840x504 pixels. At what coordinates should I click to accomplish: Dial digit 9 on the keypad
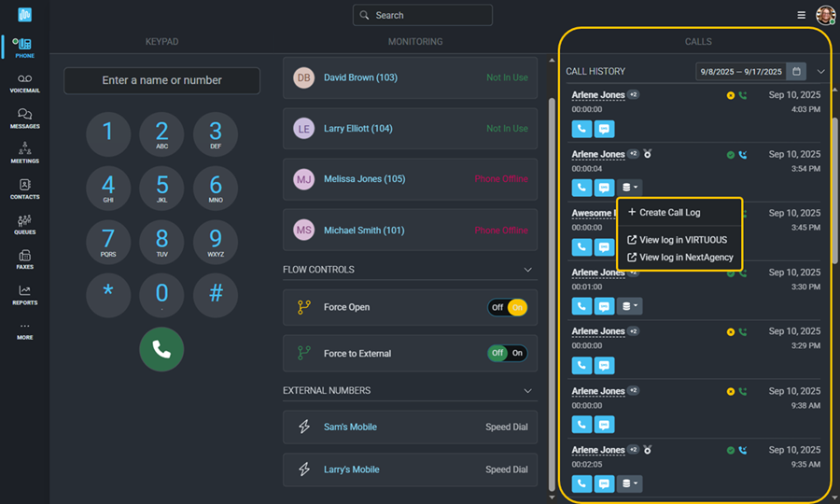[x=216, y=242]
